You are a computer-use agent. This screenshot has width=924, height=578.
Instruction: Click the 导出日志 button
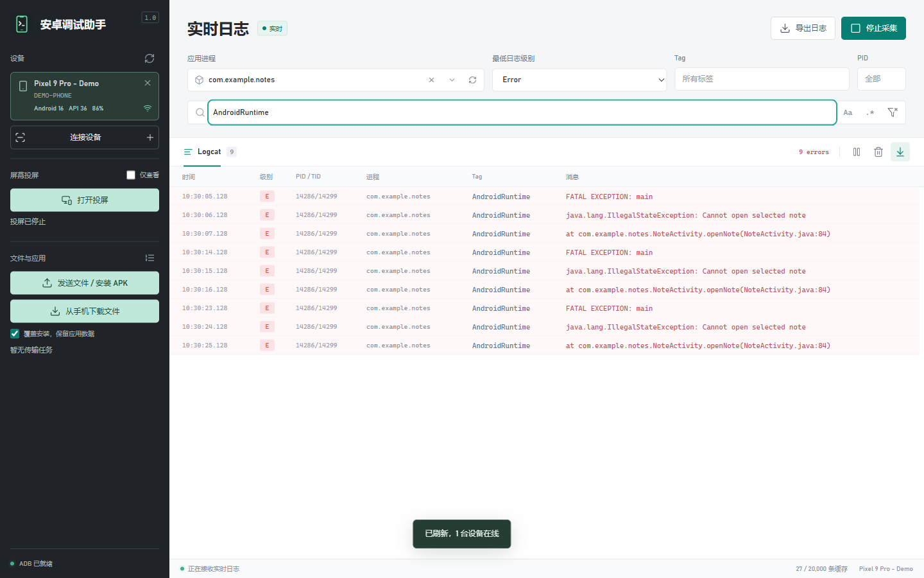coord(803,28)
